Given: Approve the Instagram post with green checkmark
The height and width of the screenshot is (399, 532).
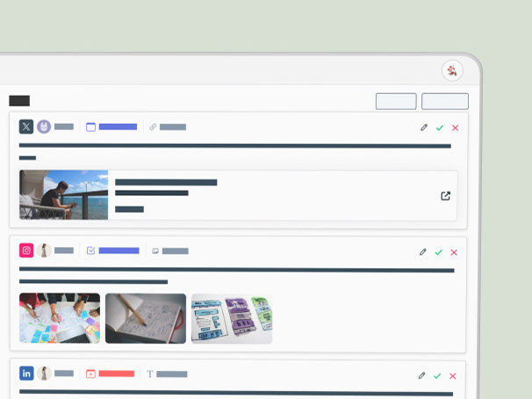Looking at the screenshot, I should click(x=439, y=252).
